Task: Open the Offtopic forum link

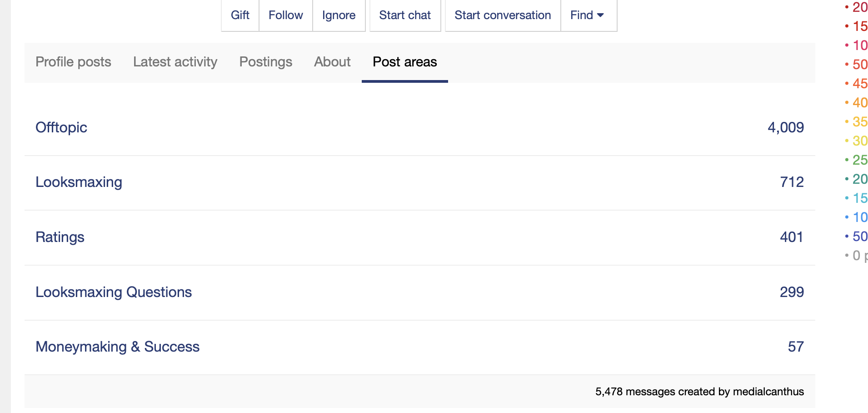Action: [x=61, y=127]
